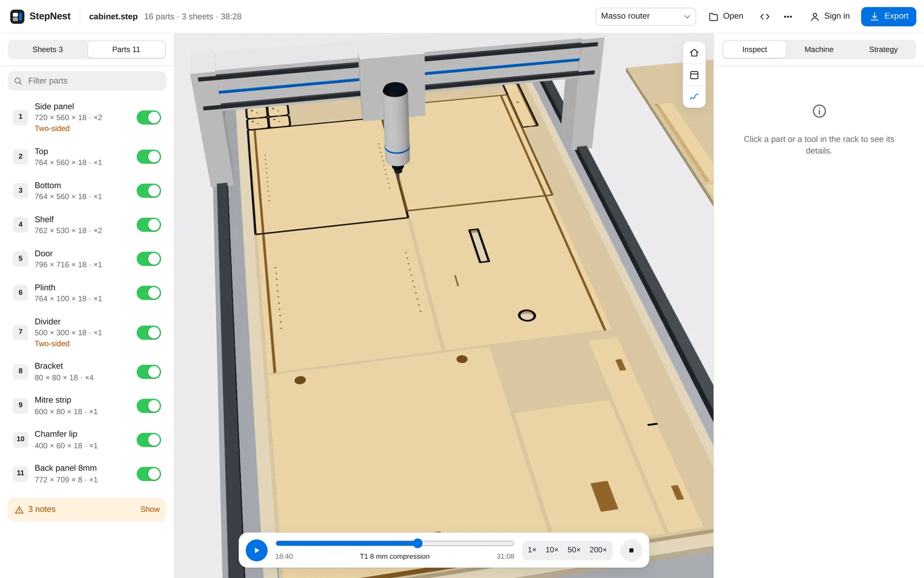Open the Strategy tab
Viewport: 924px width, 578px height.
[883, 49]
